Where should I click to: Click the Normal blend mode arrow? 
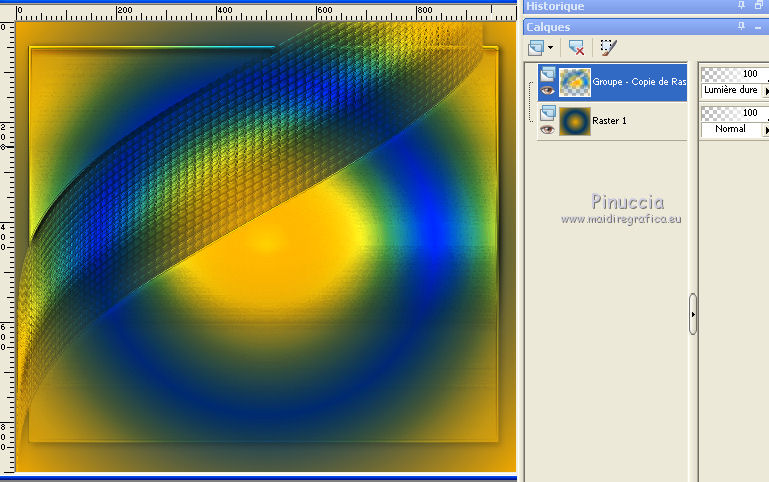point(766,130)
